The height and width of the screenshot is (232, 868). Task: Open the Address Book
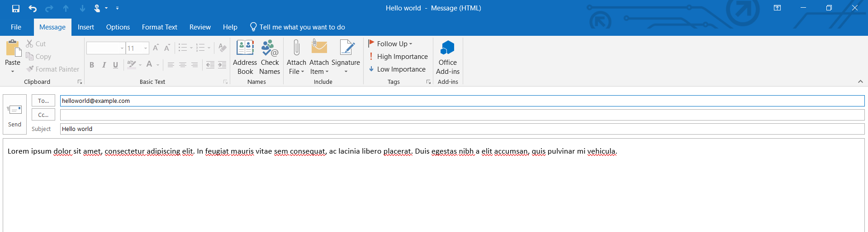tap(245, 57)
